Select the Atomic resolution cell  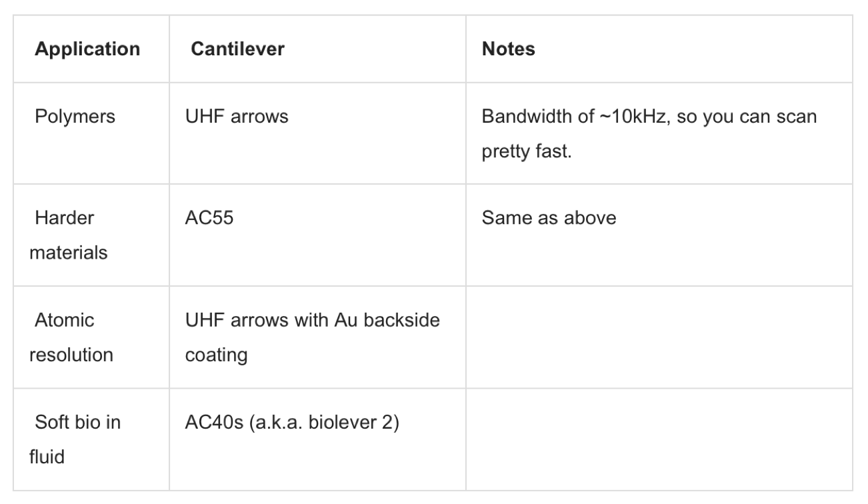click(91, 337)
